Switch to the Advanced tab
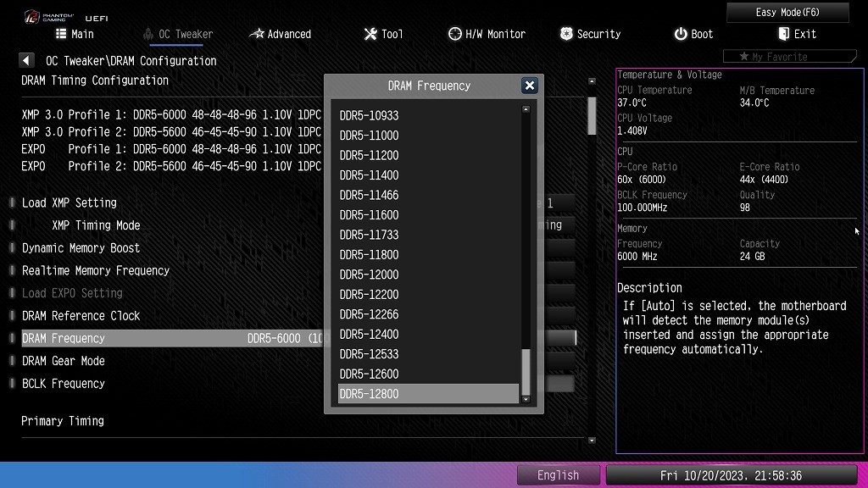Screen dimensions: 868x488 click(x=281, y=34)
